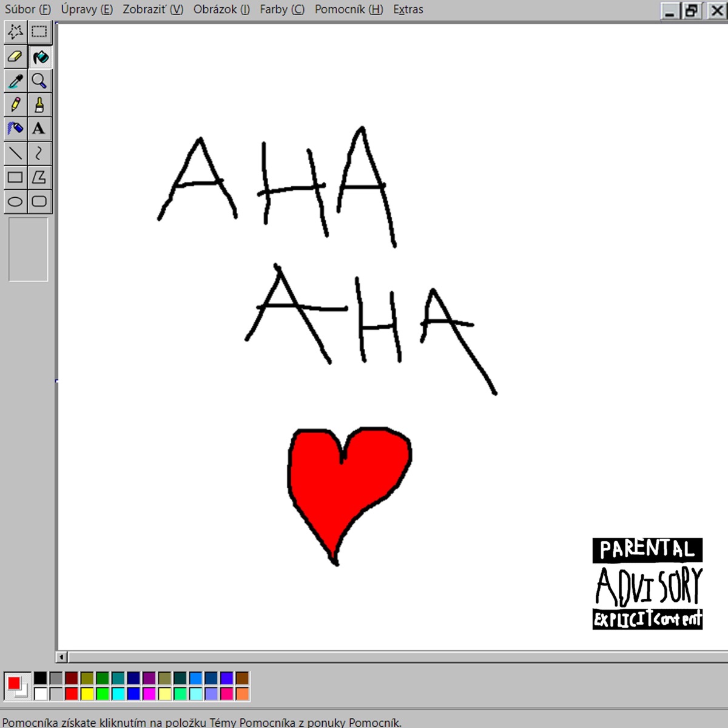Open the Obrázok menu
The width and height of the screenshot is (728, 728).
coord(221,9)
